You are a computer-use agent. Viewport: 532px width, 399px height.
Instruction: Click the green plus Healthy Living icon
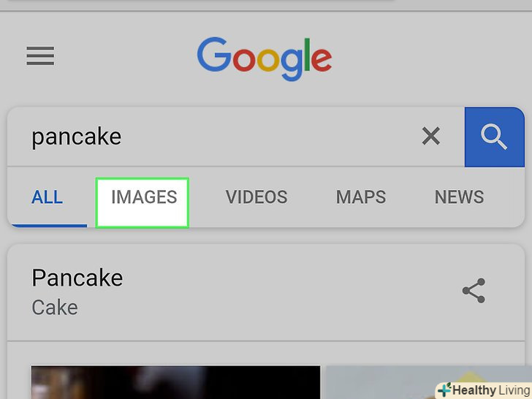pyautogui.click(x=444, y=390)
